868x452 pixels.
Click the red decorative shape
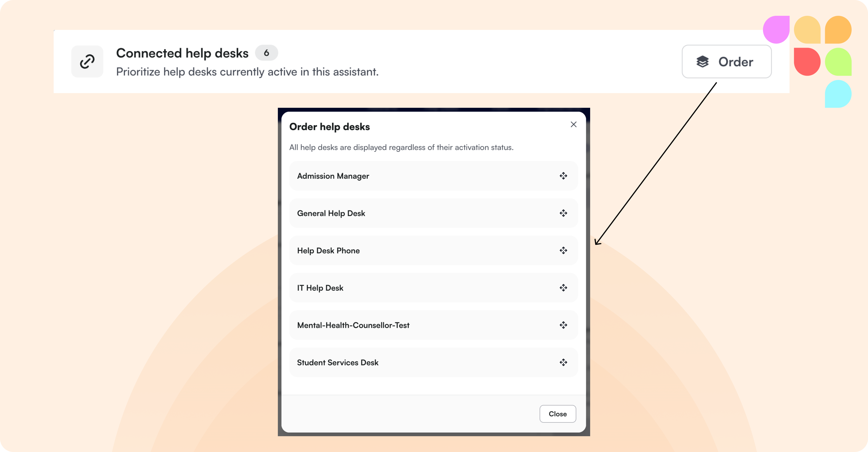pyautogui.click(x=807, y=62)
